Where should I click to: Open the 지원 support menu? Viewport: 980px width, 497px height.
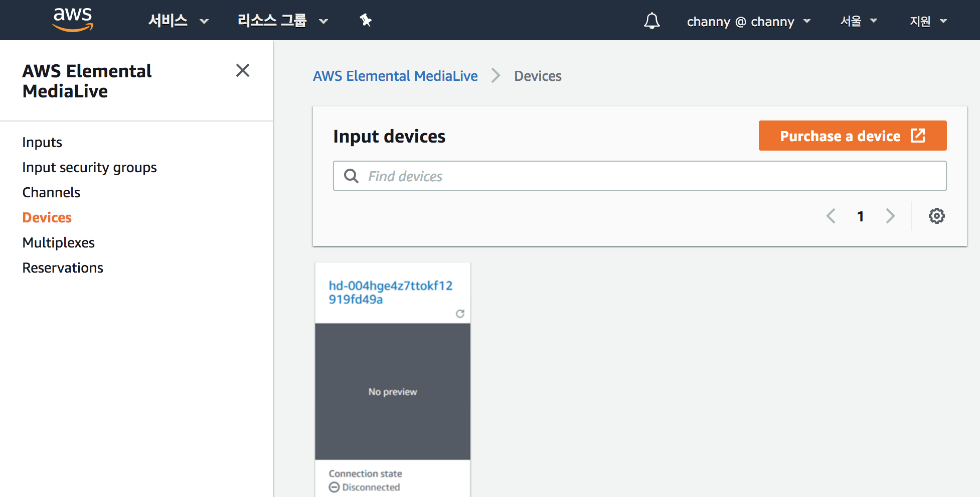(928, 21)
